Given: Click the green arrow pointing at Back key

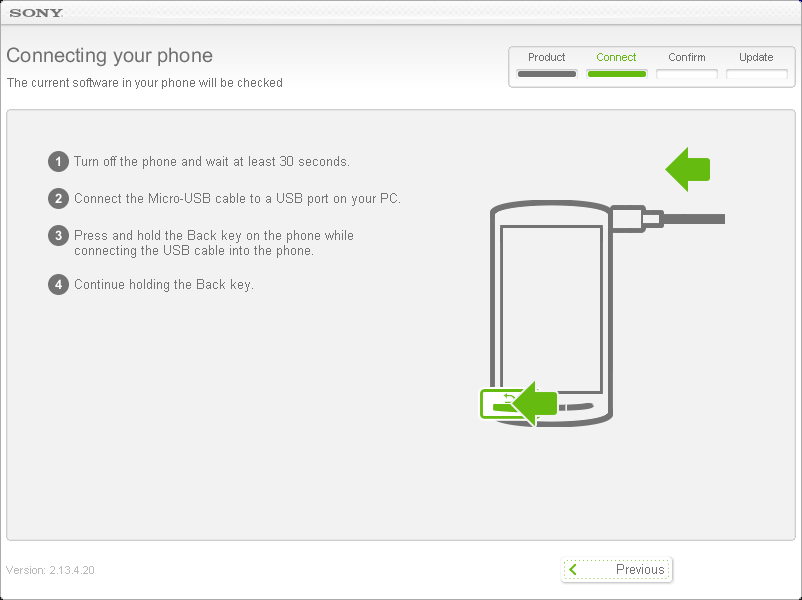Looking at the screenshot, I should 534,404.
